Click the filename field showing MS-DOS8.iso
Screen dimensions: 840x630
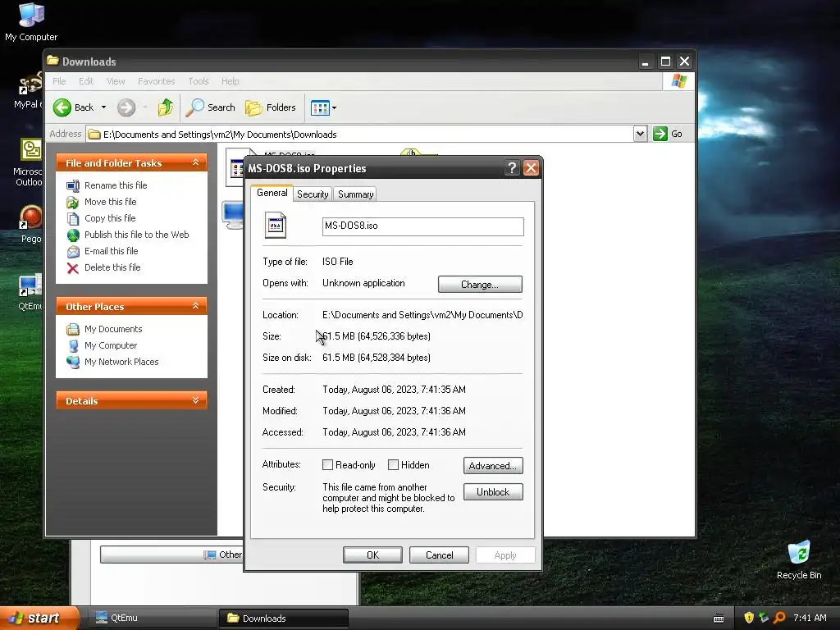pyautogui.click(x=422, y=226)
